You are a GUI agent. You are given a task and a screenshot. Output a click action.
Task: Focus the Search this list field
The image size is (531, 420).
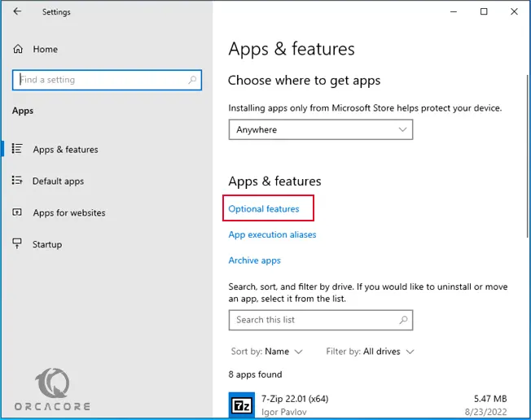321,320
